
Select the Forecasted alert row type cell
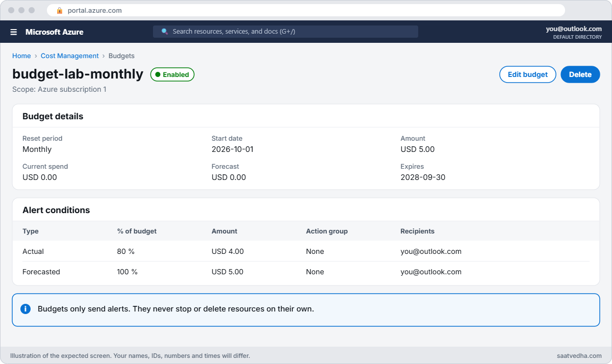(x=41, y=272)
